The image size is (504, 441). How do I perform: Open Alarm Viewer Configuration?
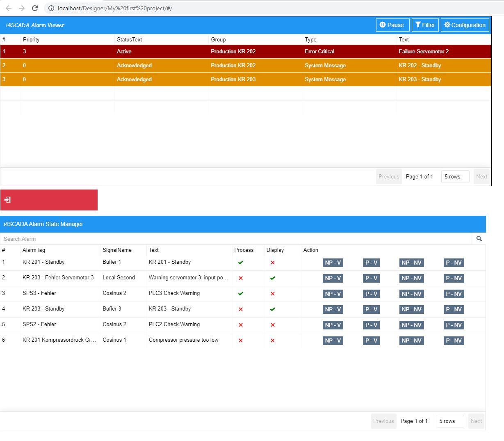point(465,25)
